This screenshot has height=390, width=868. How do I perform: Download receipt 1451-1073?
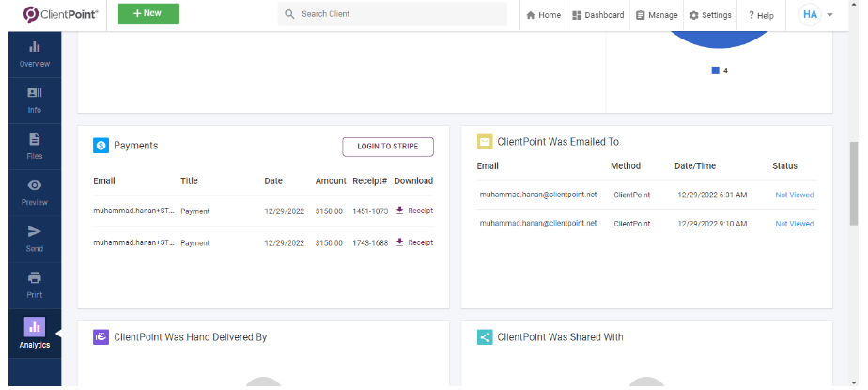(x=414, y=211)
